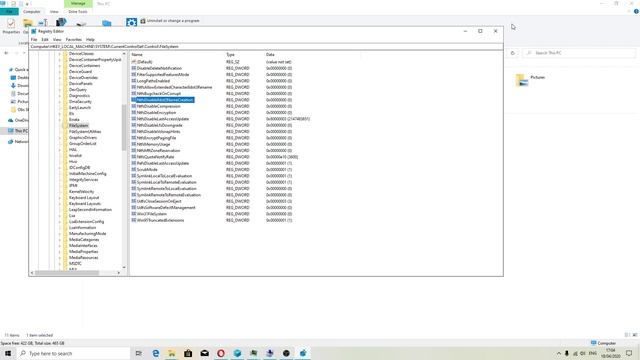Open Mail app from the taskbar
Image resolution: width=640 pixels, height=360 pixels.
204,353
